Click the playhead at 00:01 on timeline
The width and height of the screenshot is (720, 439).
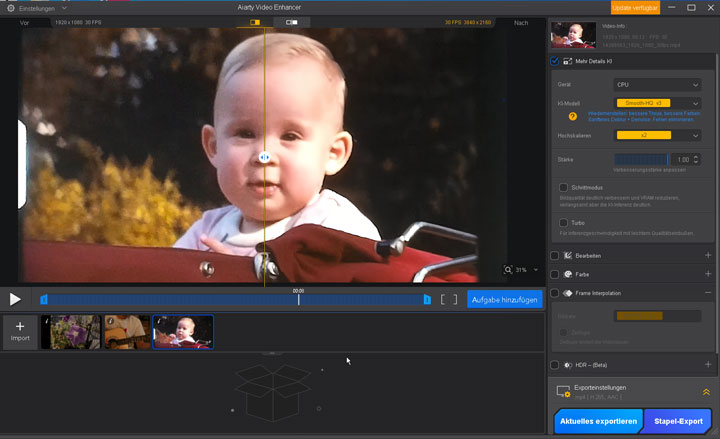(298, 299)
